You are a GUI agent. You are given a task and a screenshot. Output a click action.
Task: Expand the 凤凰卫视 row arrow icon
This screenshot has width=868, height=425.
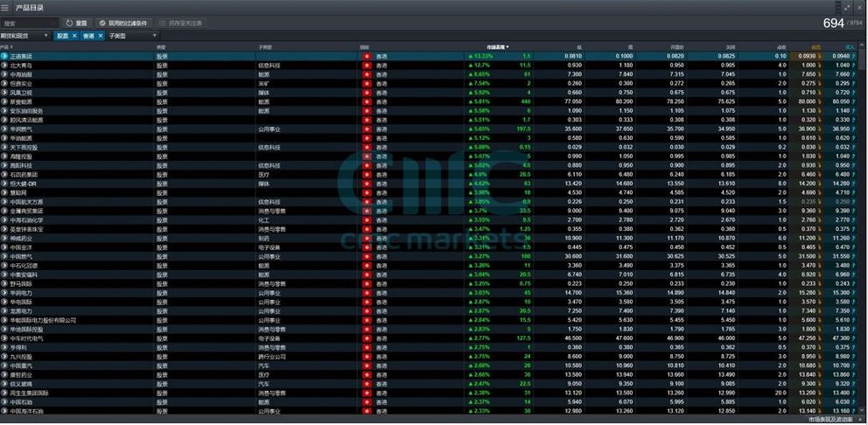(x=4, y=93)
